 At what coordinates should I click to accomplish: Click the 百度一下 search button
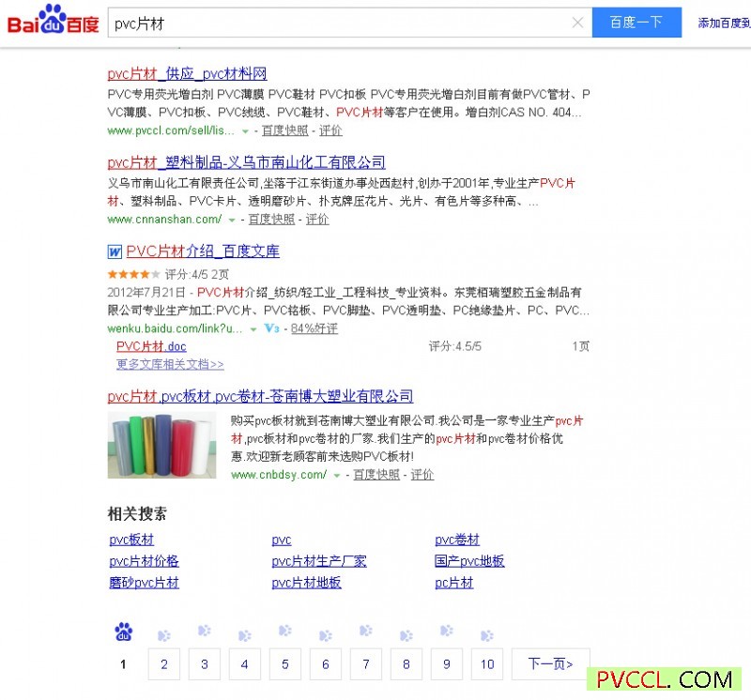(x=636, y=23)
